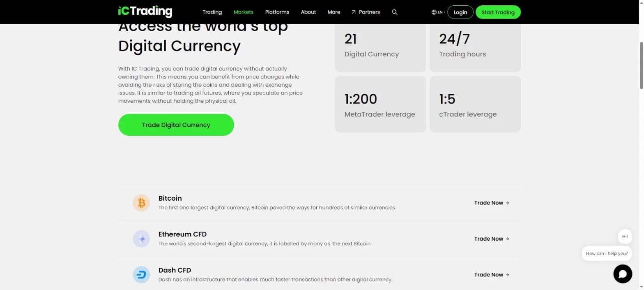Image resolution: width=644 pixels, height=290 pixels.
Task: Go to Partners page
Action: tap(369, 12)
